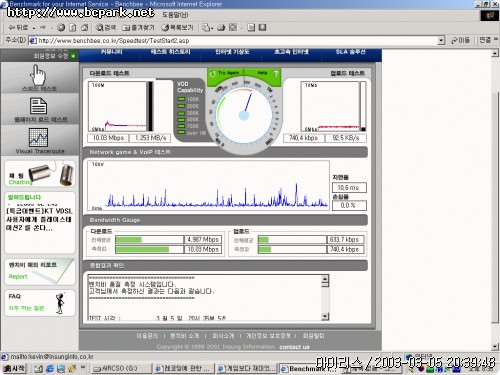500x375 pixels.
Task: Click the 10.6 ms latency value
Action: pos(349,188)
